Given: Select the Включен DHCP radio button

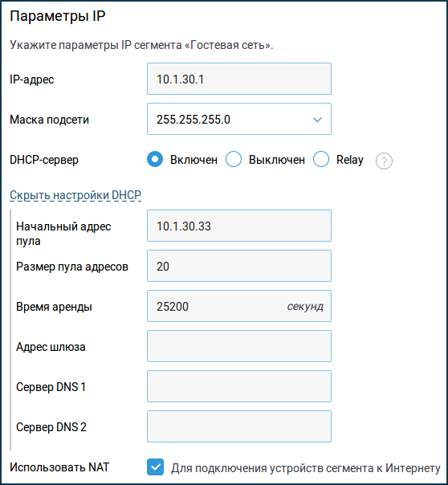Looking at the screenshot, I should click(155, 159).
